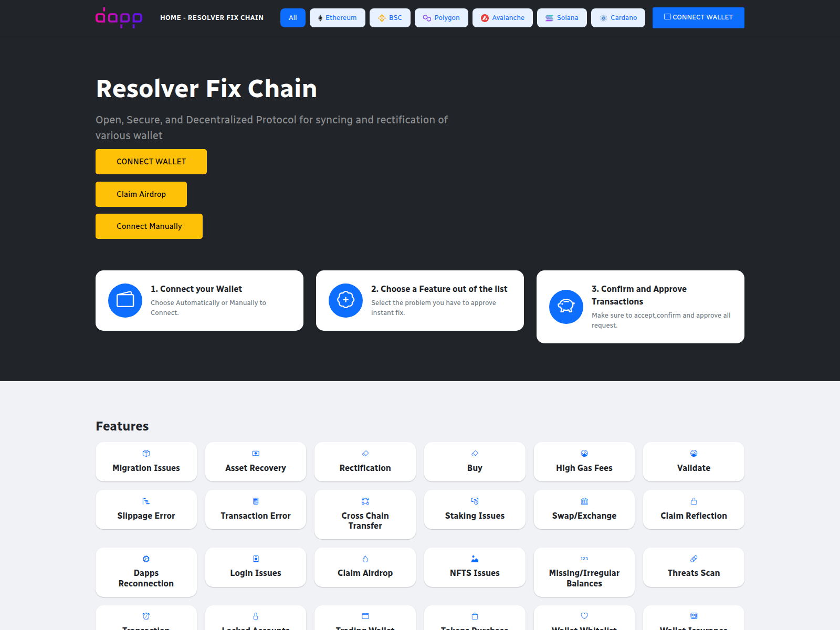
Task: Open Login Issues label
Action: 256,573
